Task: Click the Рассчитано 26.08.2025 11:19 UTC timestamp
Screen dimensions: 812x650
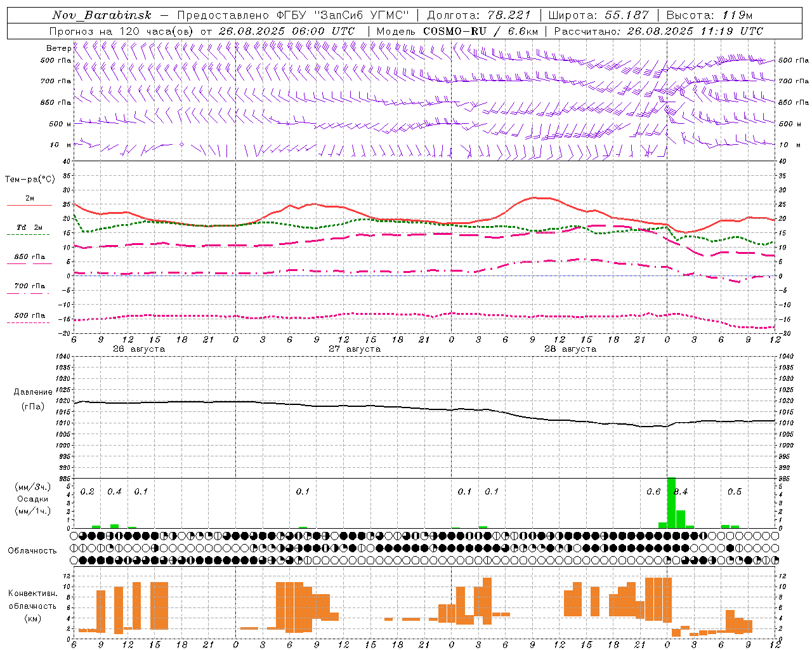Action: point(658,31)
